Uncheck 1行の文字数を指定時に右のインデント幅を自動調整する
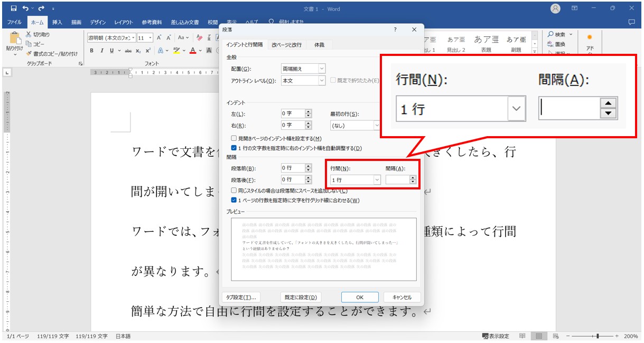Viewport: 644px width, 343px height. point(234,148)
